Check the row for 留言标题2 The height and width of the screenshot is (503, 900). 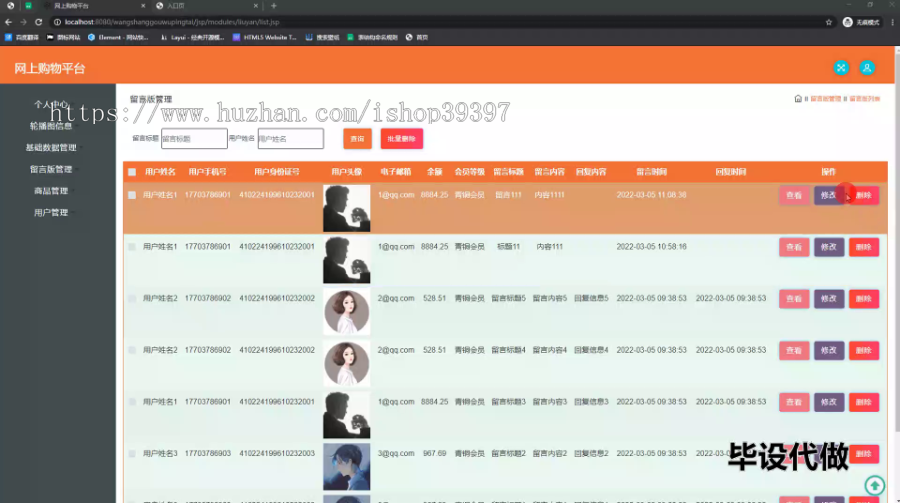(132, 454)
